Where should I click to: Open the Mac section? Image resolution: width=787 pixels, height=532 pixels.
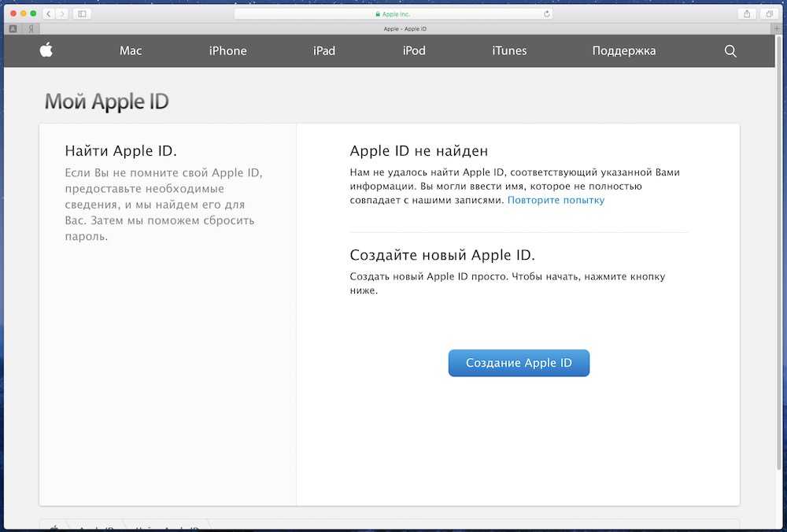[131, 50]
